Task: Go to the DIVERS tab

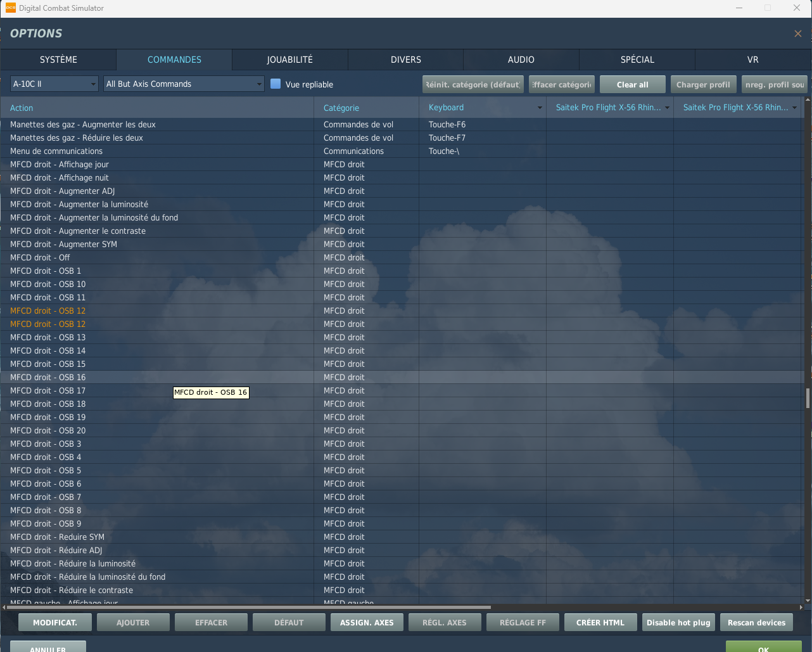Action: 405,60
